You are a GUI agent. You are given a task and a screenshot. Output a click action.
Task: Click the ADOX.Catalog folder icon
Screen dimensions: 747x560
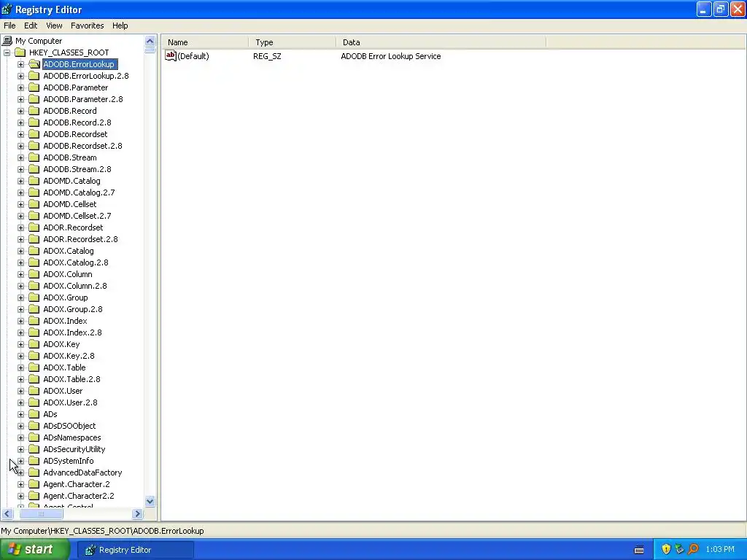click(x=34, y=251)
